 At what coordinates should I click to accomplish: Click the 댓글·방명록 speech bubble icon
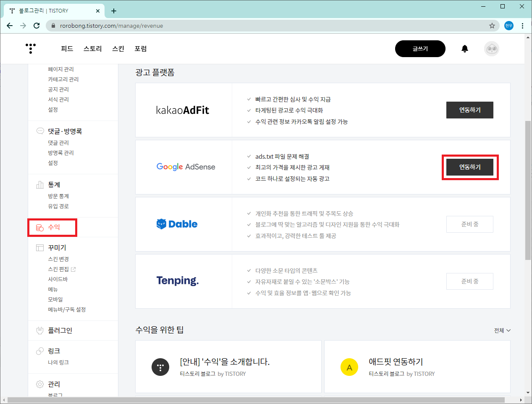(40, 131)
